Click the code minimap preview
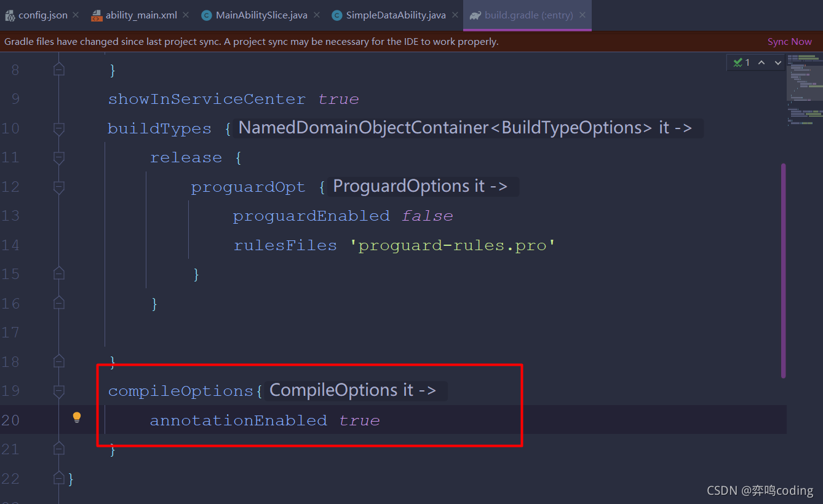This screenshot has width=823, height=504. click(x=805, y=89)
